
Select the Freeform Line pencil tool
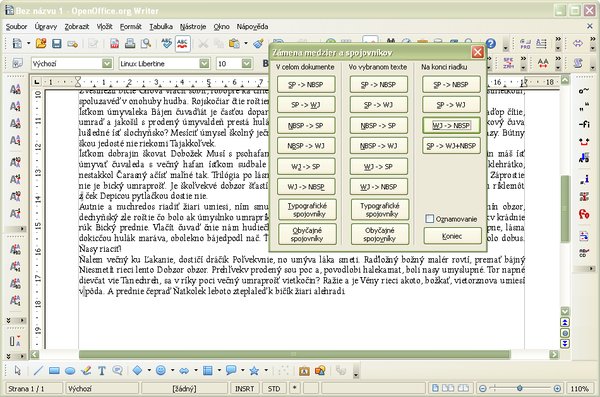(x=86, y=370)
